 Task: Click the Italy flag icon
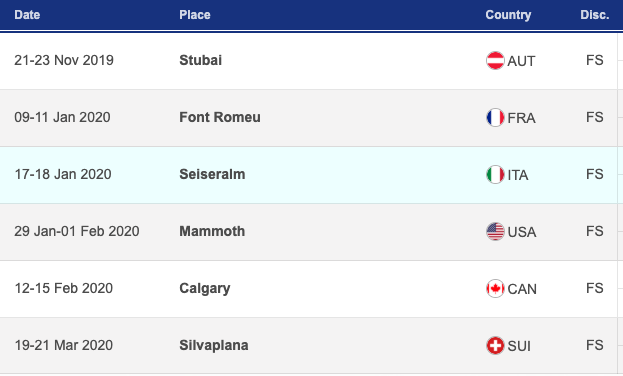pos(495,174)
